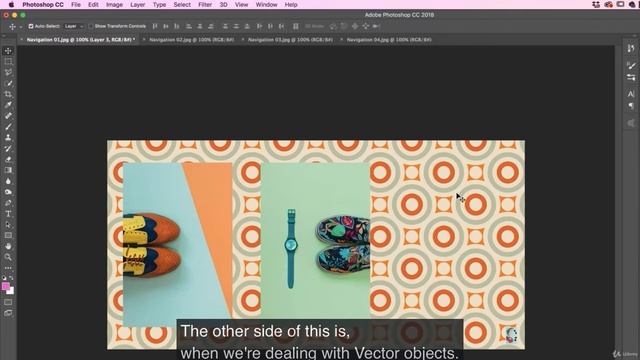Open the Window menu
Viewport: 640px width, 360px height.
[x=267, y=4]
